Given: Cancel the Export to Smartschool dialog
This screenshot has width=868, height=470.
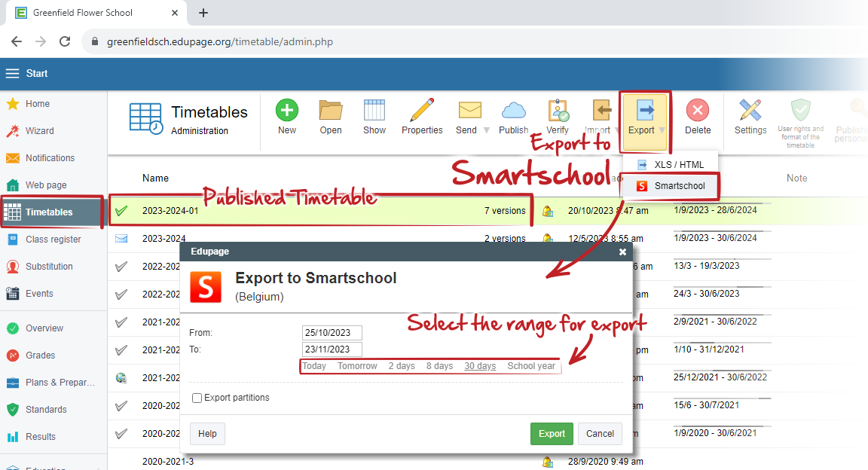Looking at the screenshot, I should pos(600,433).
